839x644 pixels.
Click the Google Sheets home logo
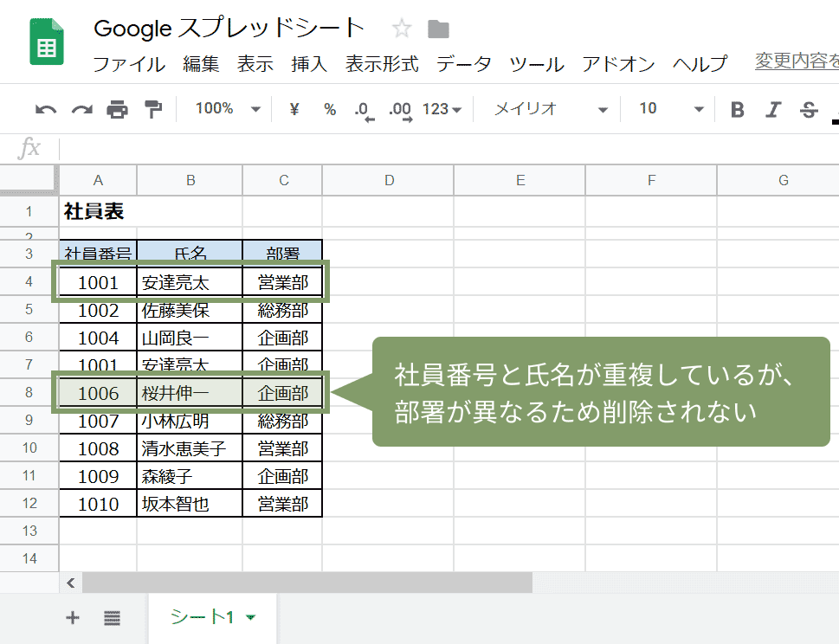click(x=47, y=42)
